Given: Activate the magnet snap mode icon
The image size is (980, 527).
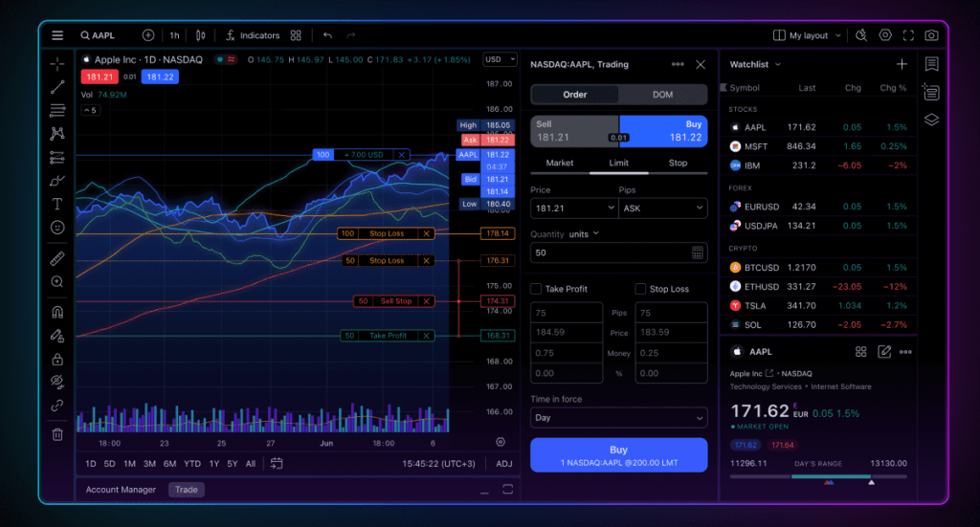Looking at the screenshot, I should pyautogui.click(x=57, y=312).
